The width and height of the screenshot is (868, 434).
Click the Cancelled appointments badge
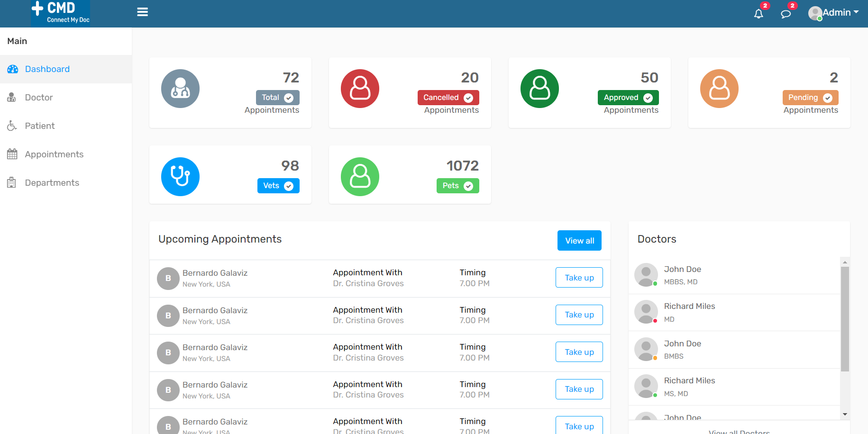448,98
